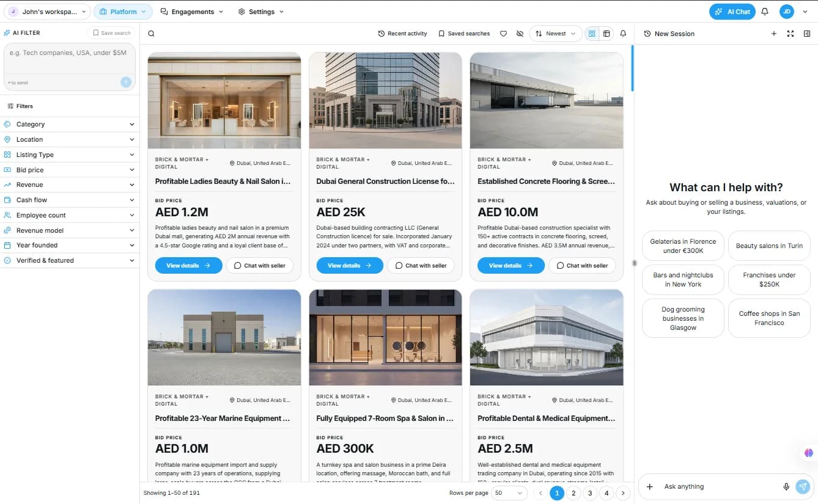The width and height of the screenshot is (818, 504).
Task: Open the account menu chevron beside avatar
Action: coord(805,12)
